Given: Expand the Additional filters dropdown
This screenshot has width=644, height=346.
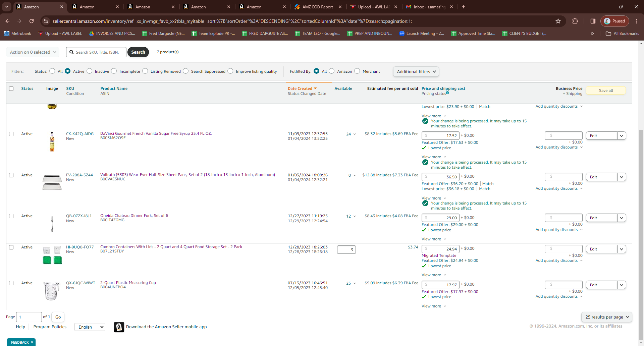Looking at the screenshot, I should pos(416,71).
